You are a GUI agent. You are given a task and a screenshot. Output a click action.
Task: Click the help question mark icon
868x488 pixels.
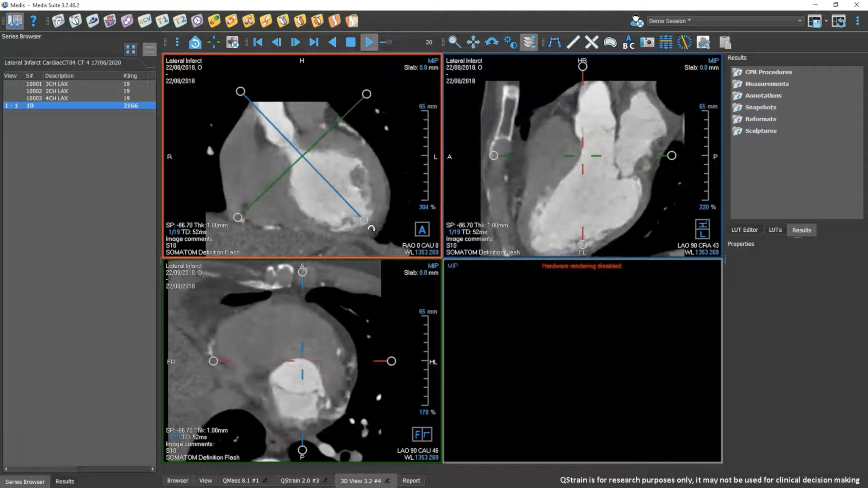(33, 21)
